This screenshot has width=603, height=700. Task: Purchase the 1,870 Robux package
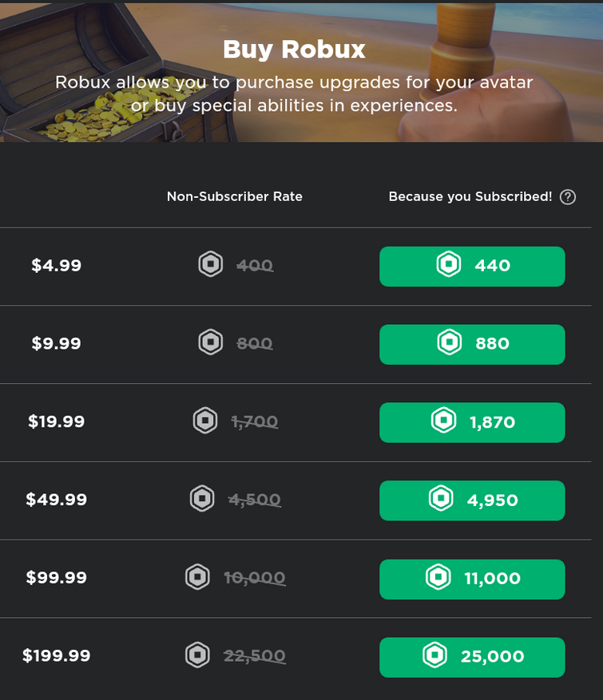472,423
